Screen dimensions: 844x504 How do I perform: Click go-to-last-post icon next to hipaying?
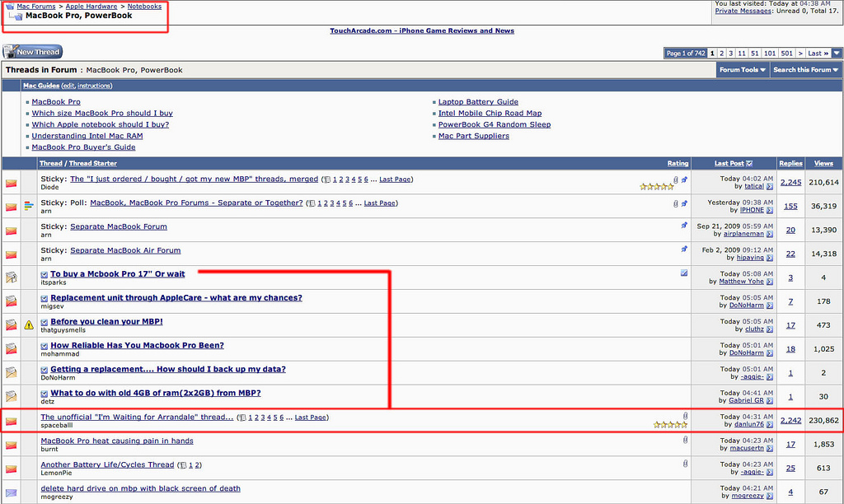click(770, 258)
